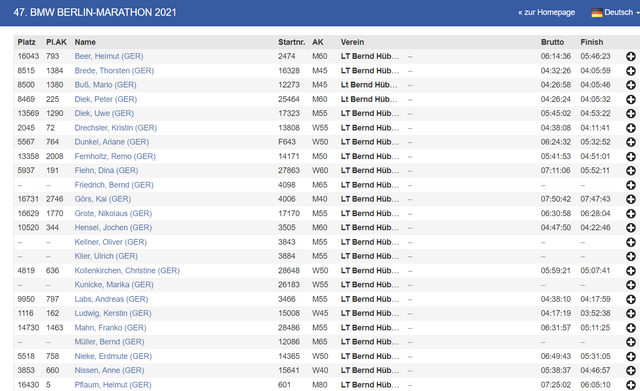Screen dimensions: 640x391
Task: Open the Deutsch language dropdown
Action: 616,12
